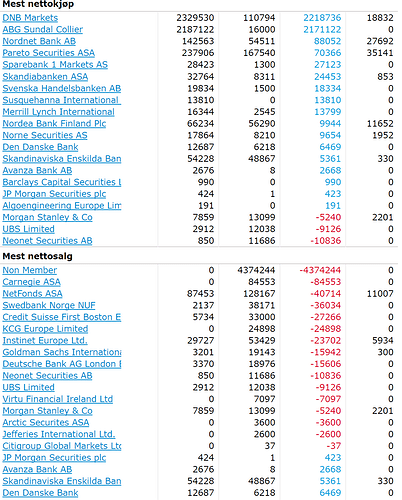This screenshot has width=402, height=500.
Task: Select the value 237906 for Pareto Securities
Action: 198,53
